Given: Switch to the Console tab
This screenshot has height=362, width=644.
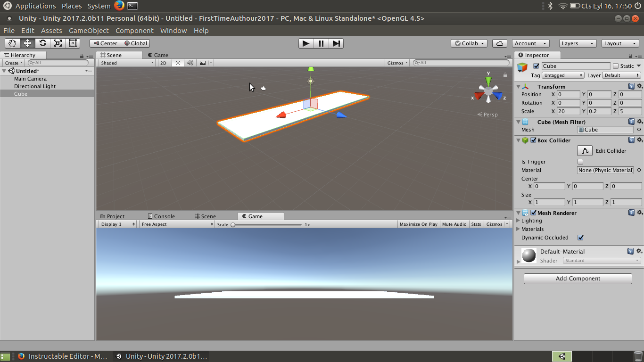Looking at the screenshot, I should (x=161, y=216).
